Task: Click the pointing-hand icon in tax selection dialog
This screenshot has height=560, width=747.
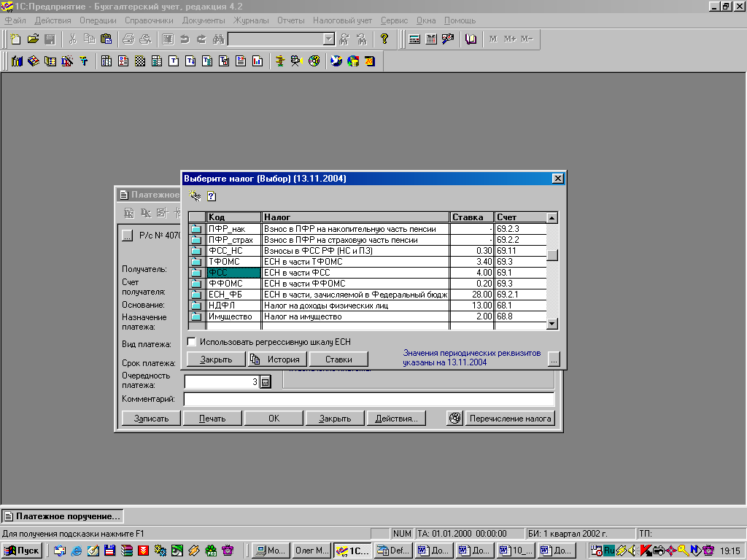Action: point(195,195)
